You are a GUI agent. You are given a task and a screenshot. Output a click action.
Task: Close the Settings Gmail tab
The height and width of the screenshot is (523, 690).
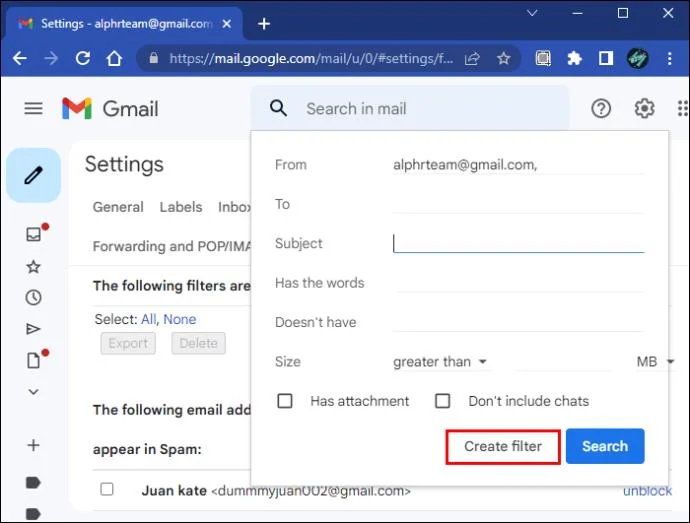pos(227,24)
